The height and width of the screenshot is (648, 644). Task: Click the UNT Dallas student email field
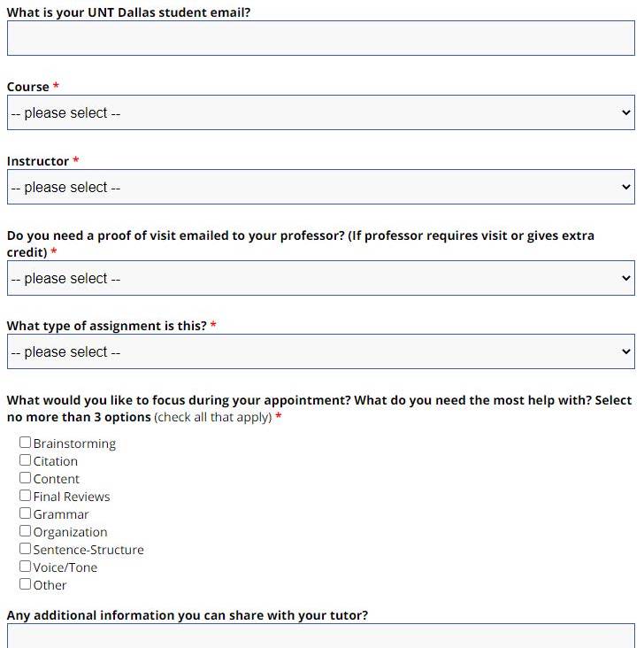pyautogui.click(x=320, y=38)
